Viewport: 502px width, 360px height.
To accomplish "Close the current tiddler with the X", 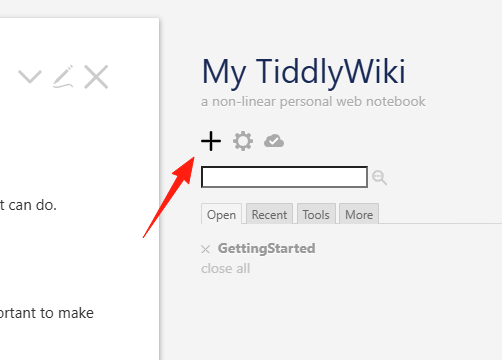I will 96,77.
